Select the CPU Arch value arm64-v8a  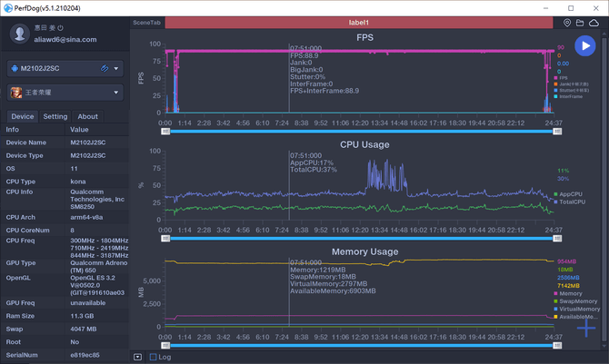pyautogui.click(x=86, y=217)
